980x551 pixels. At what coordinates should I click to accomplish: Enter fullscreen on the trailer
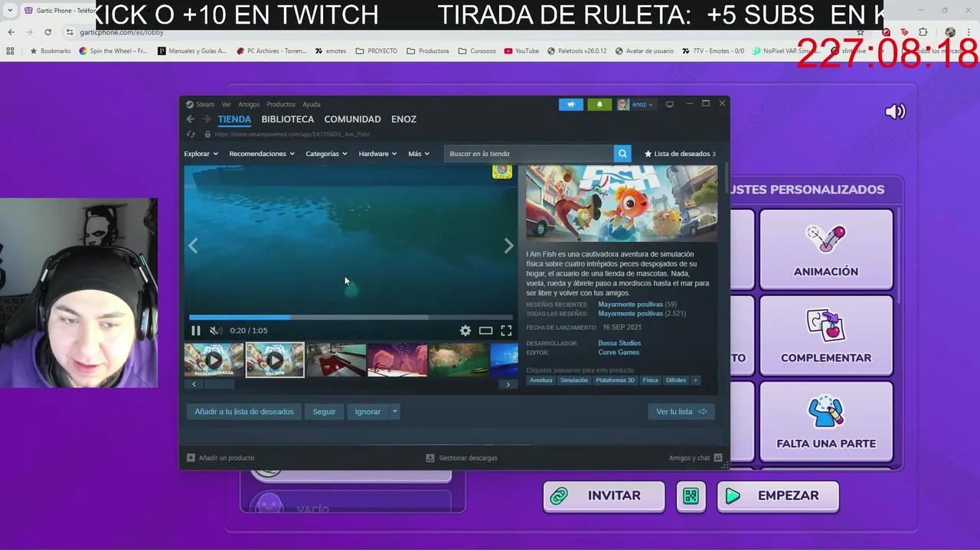pyautogui.click(x=506, y=331)
